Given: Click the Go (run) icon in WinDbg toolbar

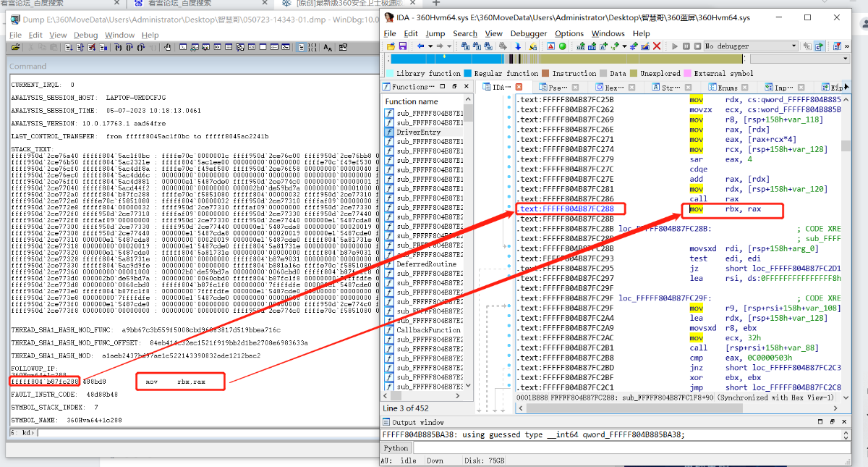Looking at the screenshot, I should 69,47.
